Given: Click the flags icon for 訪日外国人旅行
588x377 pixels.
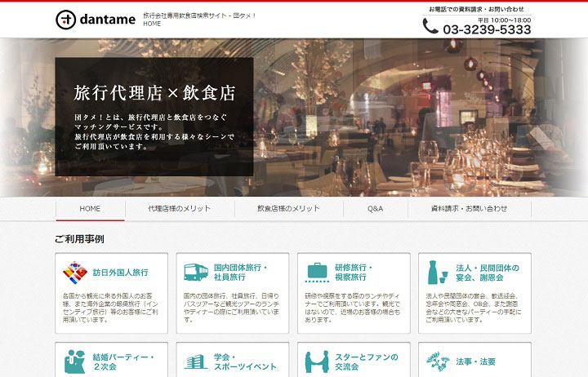Looking at the screenshot, I should pyautogui.click(x=75, y=272).
